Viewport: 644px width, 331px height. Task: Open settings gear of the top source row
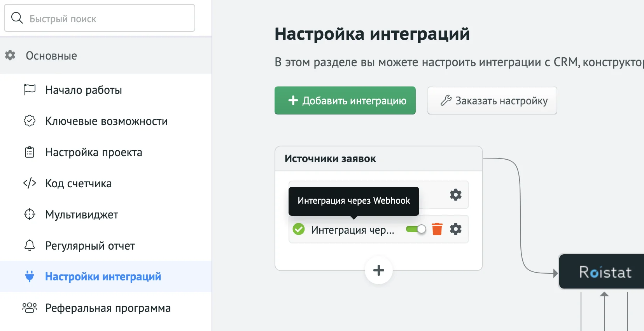click(x=456, y=194)
